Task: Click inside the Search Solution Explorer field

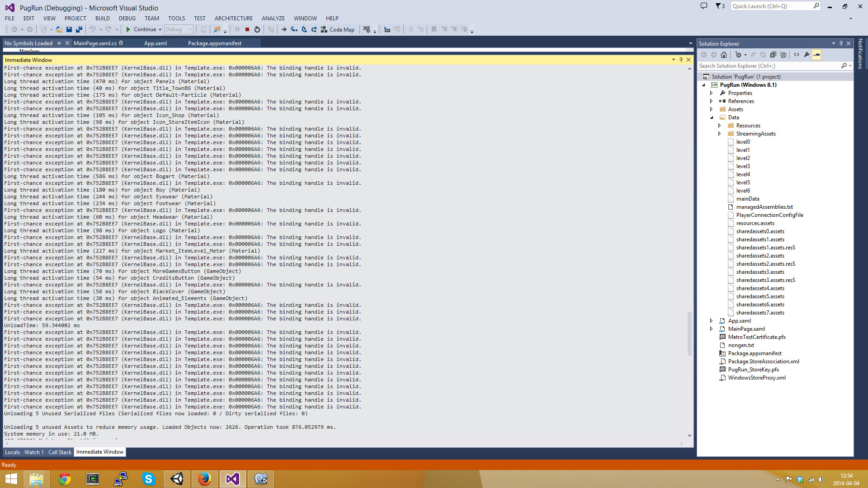Action: point(769,66)
